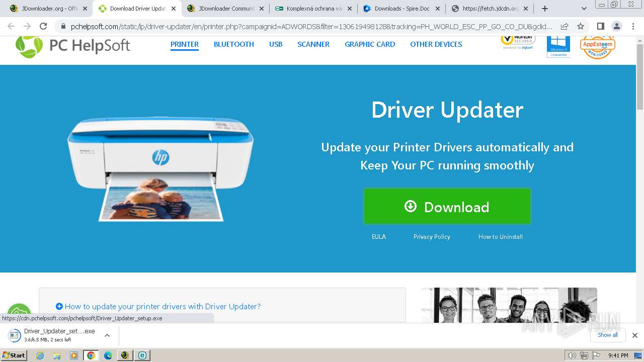Image resolution: width=644 pixels, height=362 pixels.
Task: Close the JDownloader.org tab
Action: [x=85, y=9]
